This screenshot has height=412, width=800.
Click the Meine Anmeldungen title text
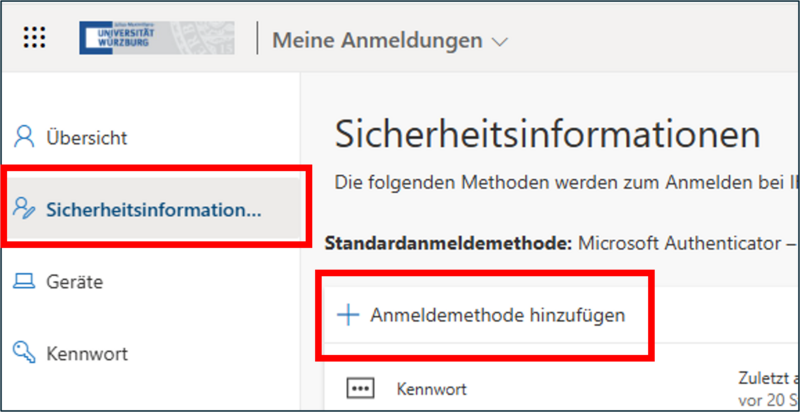pos(377,41)
